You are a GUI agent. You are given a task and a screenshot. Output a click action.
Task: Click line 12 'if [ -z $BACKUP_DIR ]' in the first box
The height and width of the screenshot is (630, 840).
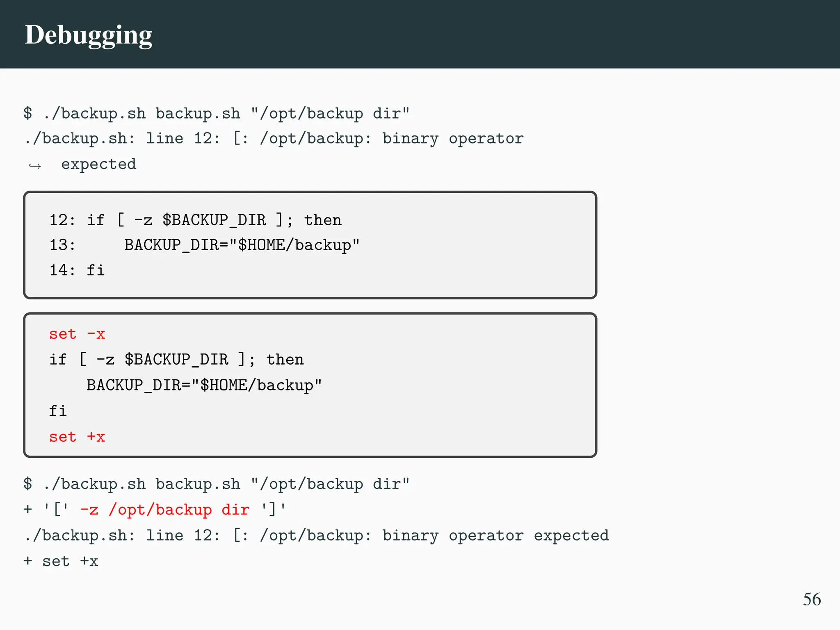195,220
